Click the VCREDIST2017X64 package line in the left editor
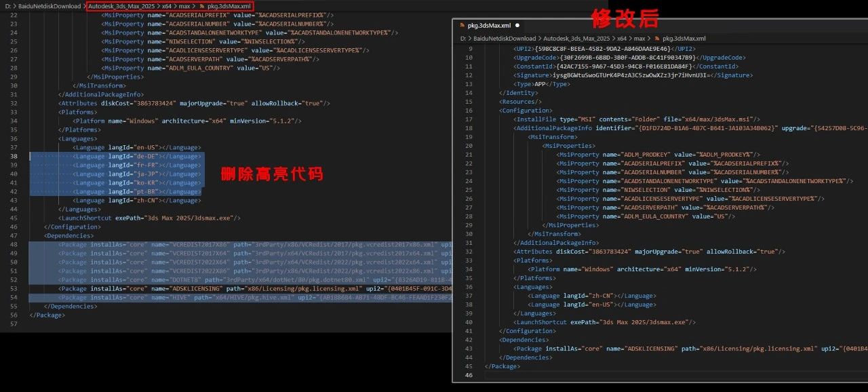Screen dimensions: 868x392 click(255, 253)
